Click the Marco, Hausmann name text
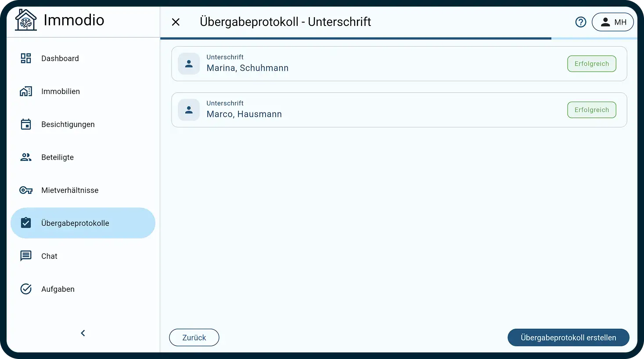Image resolution: width=644 pixels, height=359 pixels. (x=244, y=114)
